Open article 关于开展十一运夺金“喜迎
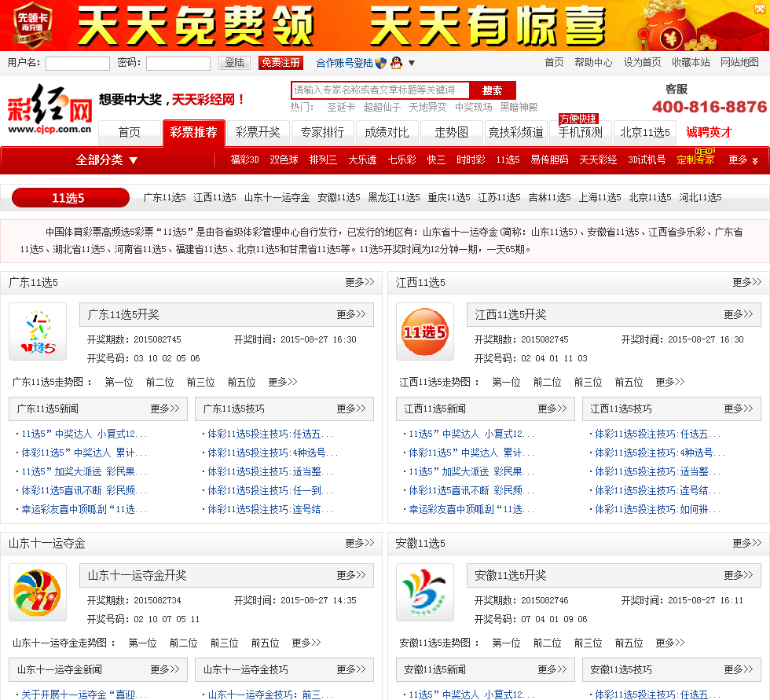770x700 pixels. point(84,695)
